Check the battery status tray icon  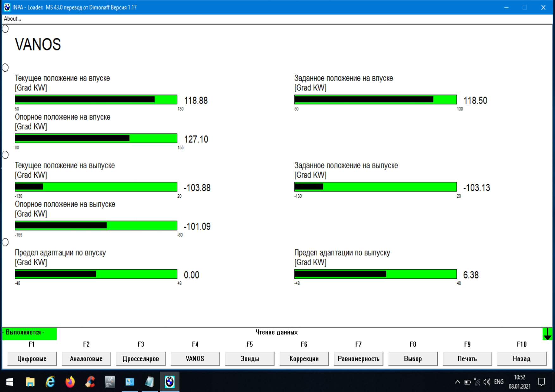pos(467,382)
